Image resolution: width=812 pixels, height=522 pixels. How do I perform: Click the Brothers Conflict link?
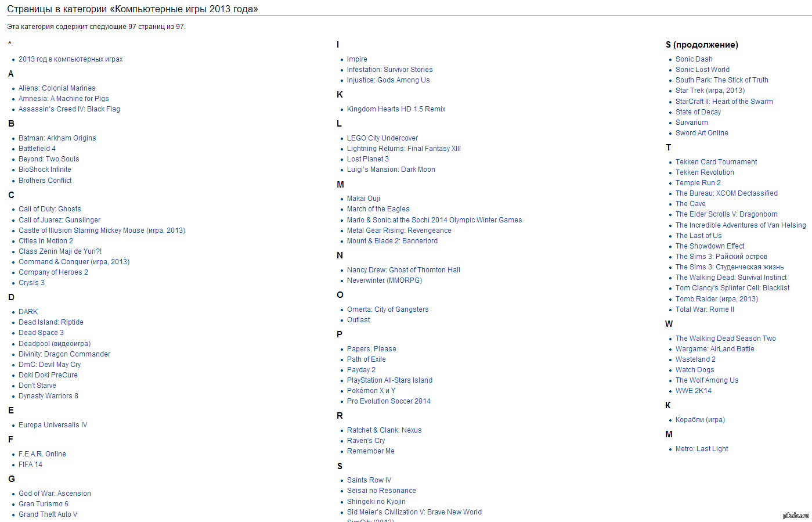tap(45, 181)
